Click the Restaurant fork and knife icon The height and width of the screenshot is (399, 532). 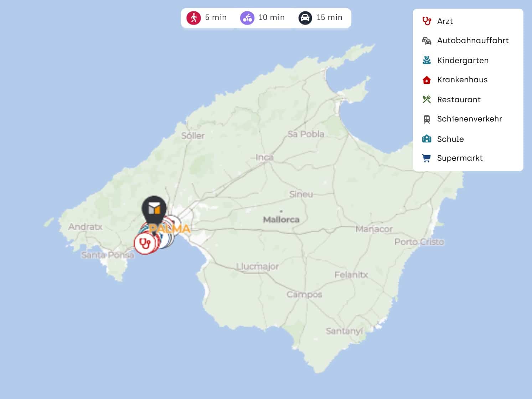pyautogui.click(x=427, y=99)
